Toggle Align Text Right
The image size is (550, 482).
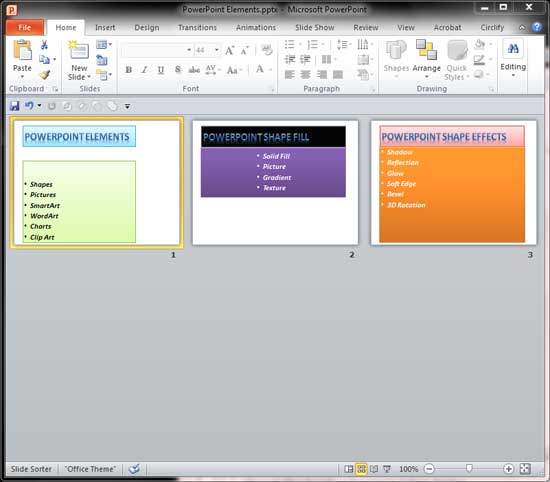click(x=322, y=74)
